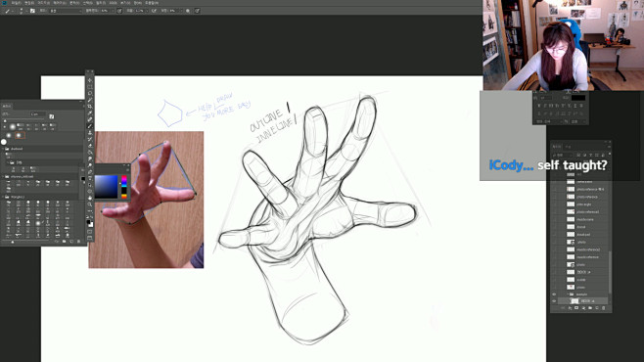Show the 'musclename' layer
The width and height of the screenshot is (644, 362).
[x=554, y=219]
